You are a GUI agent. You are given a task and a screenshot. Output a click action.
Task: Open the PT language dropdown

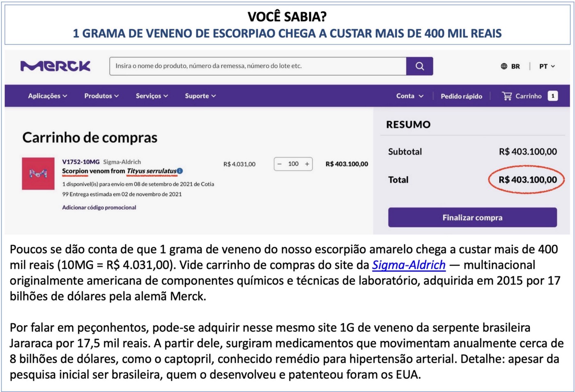click(x=547, y=66)
